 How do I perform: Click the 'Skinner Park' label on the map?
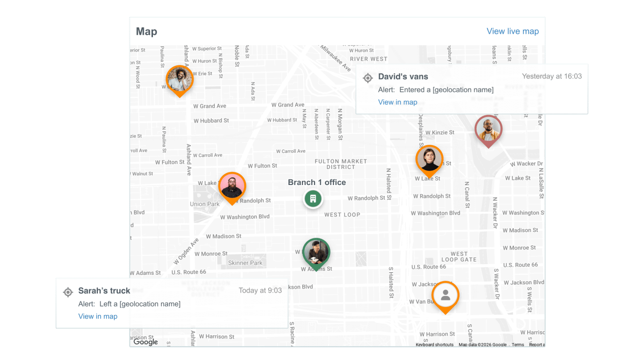(246, 263)
